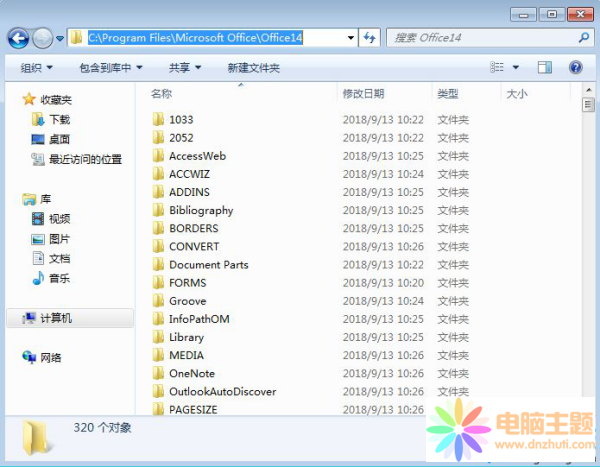Select 下载 in the favorites sidebar

coord(59,119)
